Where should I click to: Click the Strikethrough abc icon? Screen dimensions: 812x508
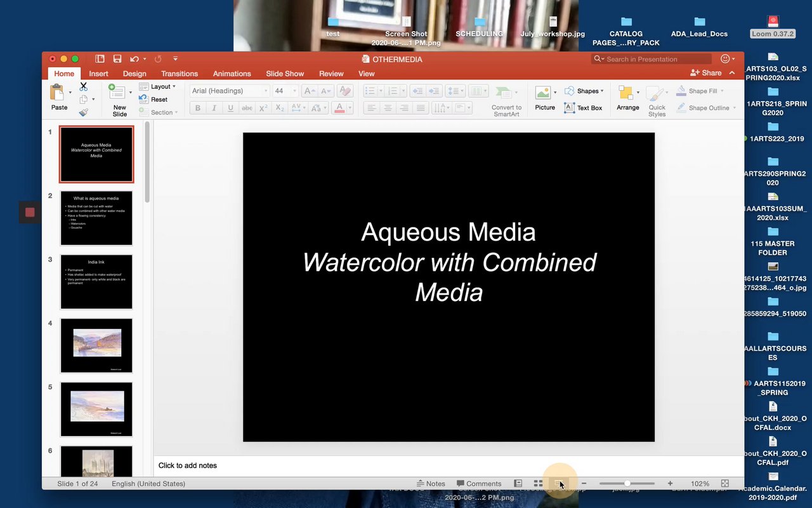tap(247, 108)
